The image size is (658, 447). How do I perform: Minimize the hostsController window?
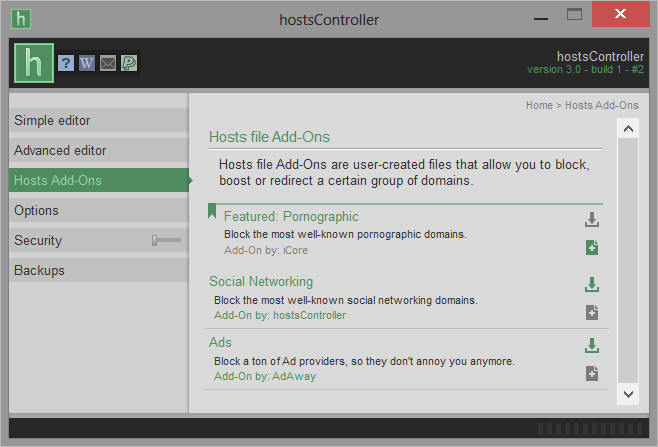click(x=541, y=18)
